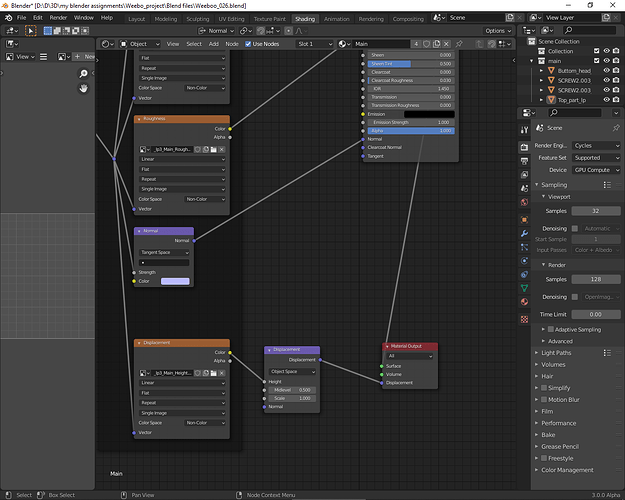Open the Object Constraint properties tab icon

pyautogui.click(x=524, y=274)
